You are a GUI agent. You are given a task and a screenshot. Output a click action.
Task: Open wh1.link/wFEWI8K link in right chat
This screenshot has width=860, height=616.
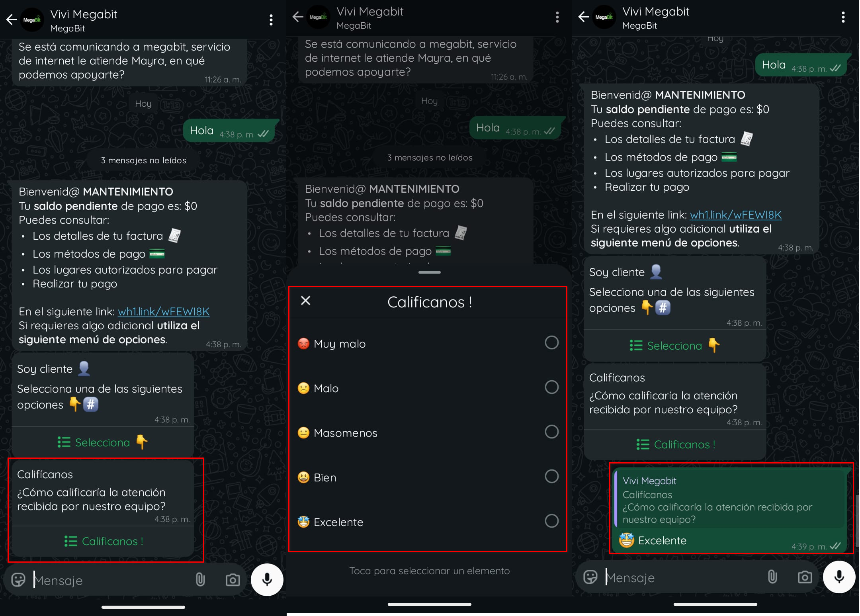[736, 215]
